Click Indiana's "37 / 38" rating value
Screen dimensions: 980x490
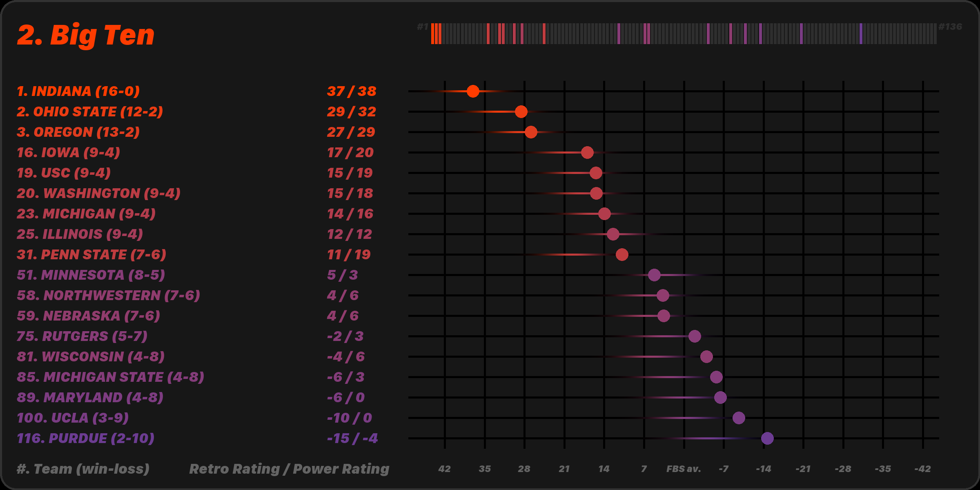(352, 91)
